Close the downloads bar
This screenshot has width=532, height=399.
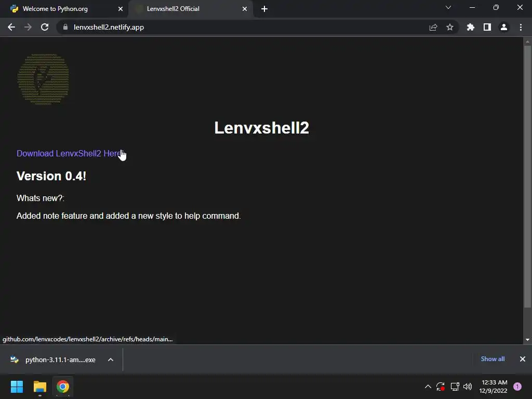(x=523, y=359)
